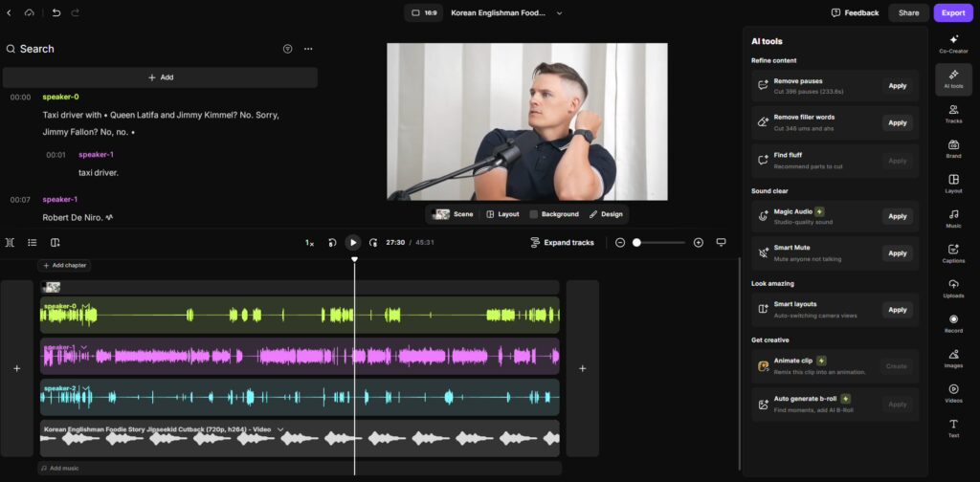Click the split clip icon in the timeline toolbar

pos(10,242)
